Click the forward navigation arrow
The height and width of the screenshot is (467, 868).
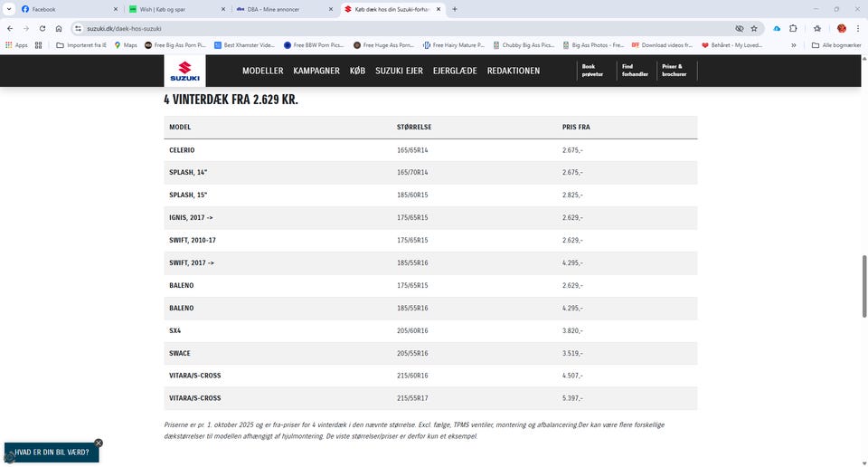point(26,28)
